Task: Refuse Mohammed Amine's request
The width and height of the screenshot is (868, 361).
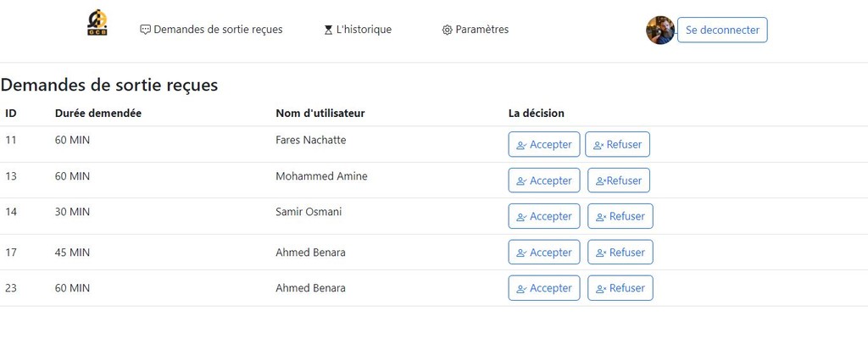Action: click(618, 180)
